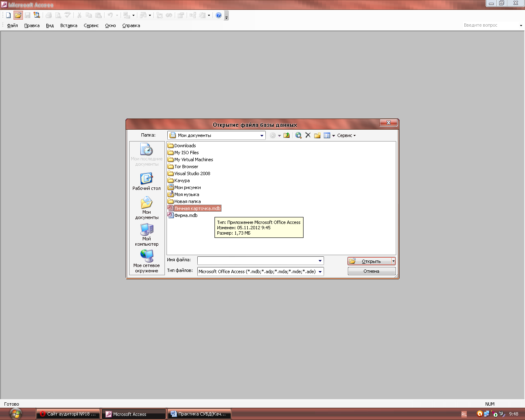Click the Отмена button
Image resolution: width=525 pixels, height=420 pixels.
tap(372, 271)
